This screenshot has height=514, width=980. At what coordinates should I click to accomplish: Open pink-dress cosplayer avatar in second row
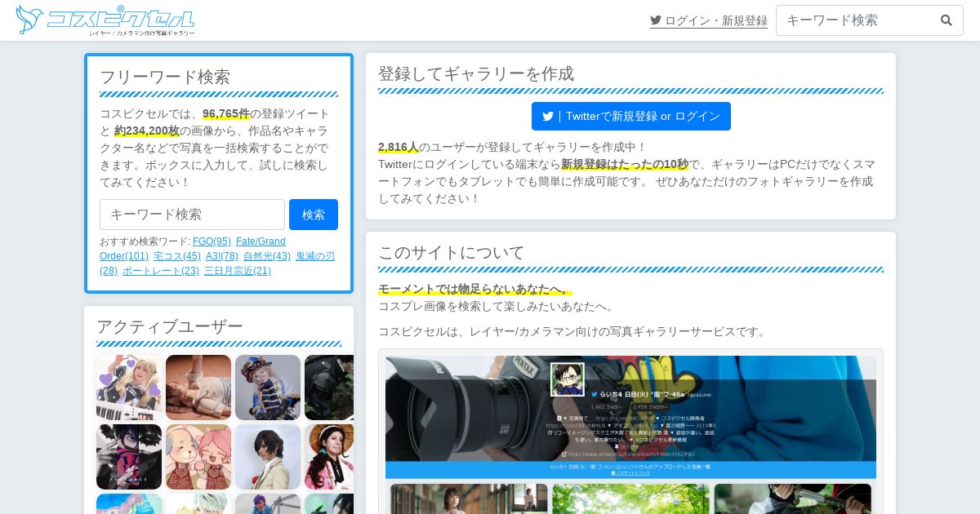click(329, 457)
